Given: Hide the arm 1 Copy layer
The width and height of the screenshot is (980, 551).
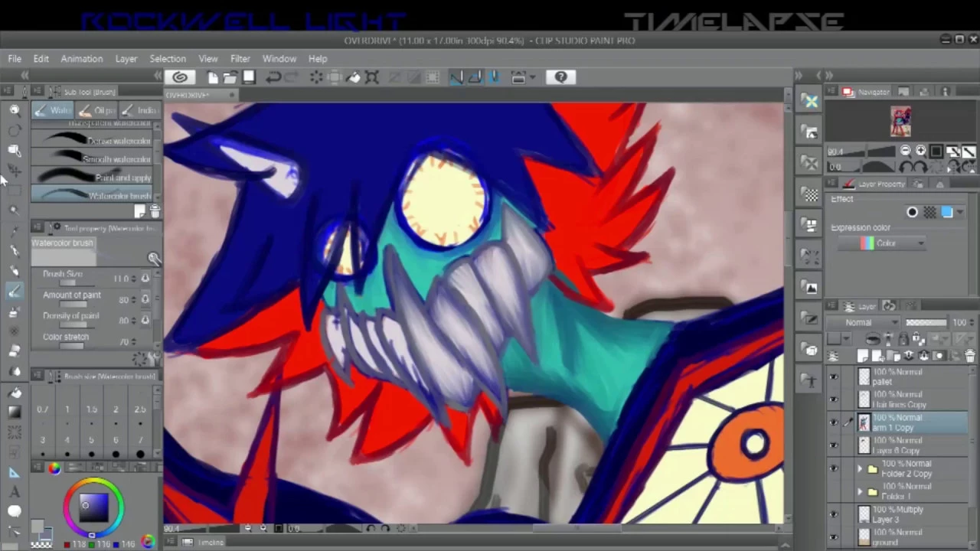Looking at the screenshot, I should click(834, 422).
